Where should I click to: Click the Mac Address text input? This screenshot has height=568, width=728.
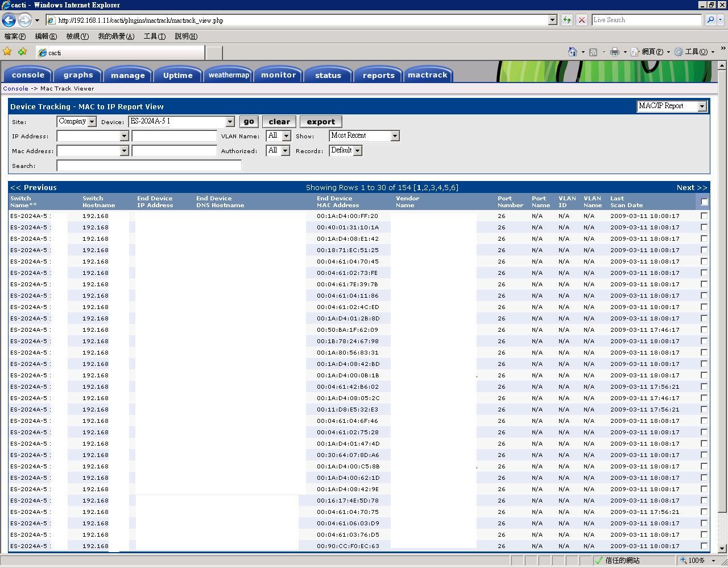175,151
